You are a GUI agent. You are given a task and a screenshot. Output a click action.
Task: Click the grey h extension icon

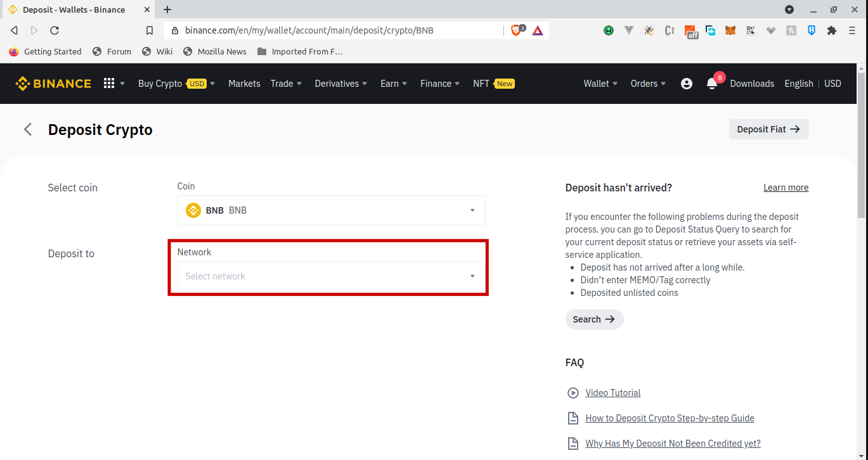[791, 30]
